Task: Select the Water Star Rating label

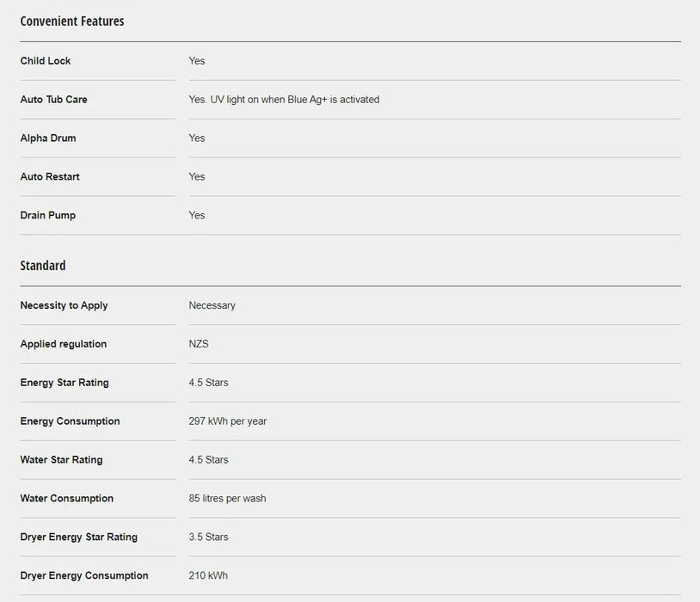Action: click(x=61, y=460)
